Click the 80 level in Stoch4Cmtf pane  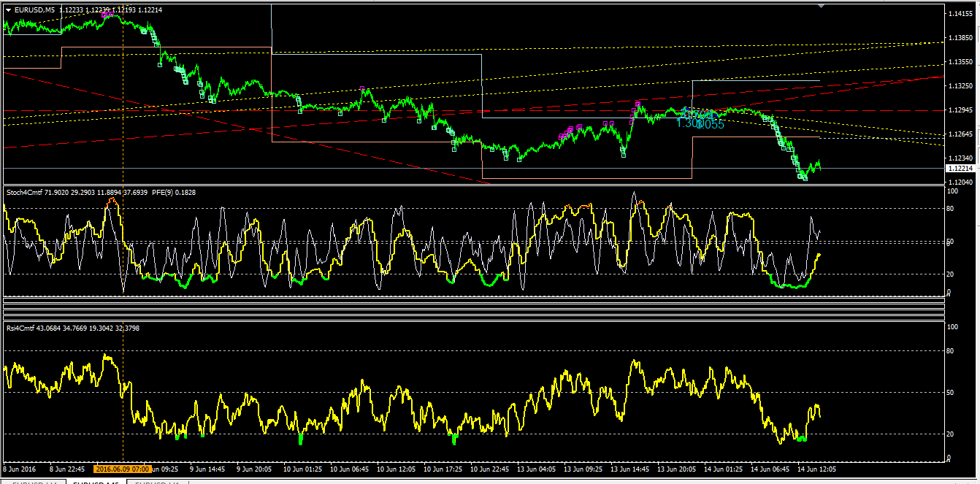pyautogui.click(x=950, y=209)
